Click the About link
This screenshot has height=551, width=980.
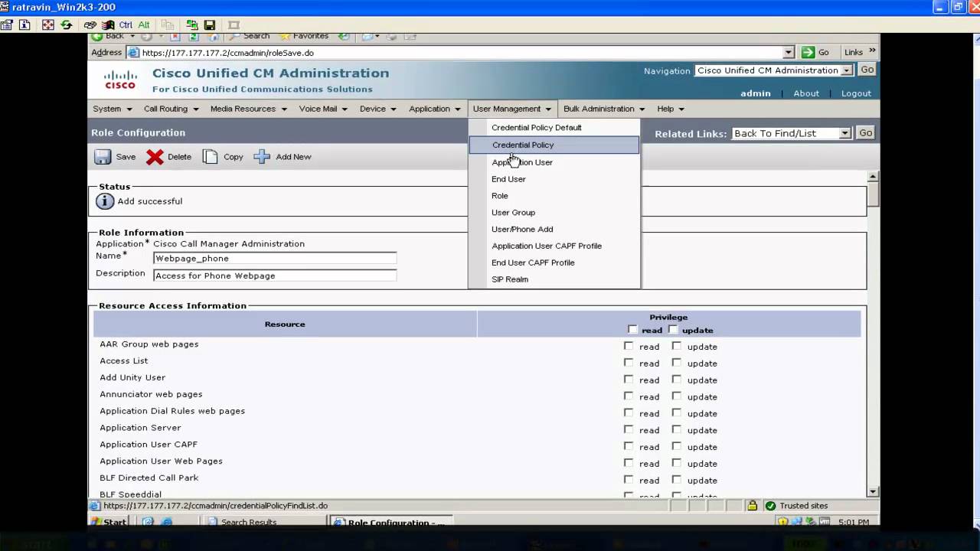pos(806,93)
